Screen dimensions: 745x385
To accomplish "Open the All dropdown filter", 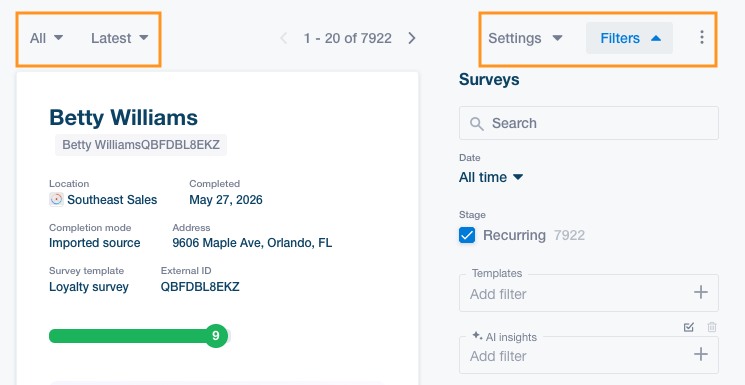I will pyautogui.click(x=46, y=38).
